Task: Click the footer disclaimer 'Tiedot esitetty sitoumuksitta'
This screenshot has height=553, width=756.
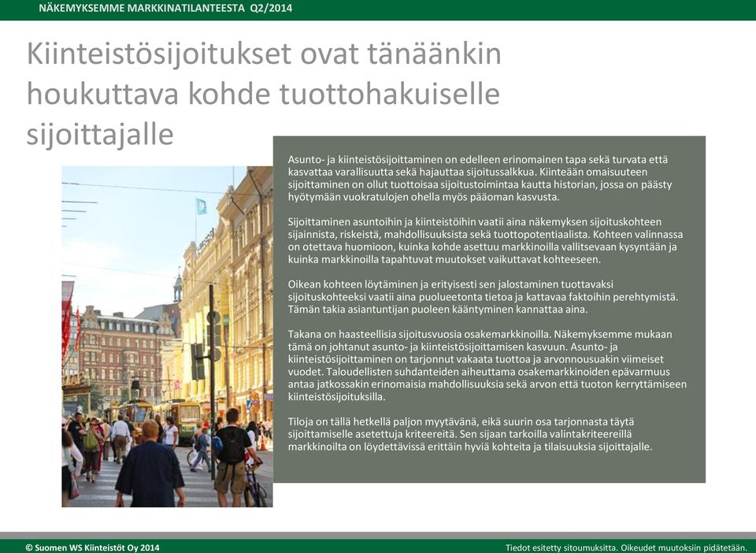Action: click(x=561, y=547)
